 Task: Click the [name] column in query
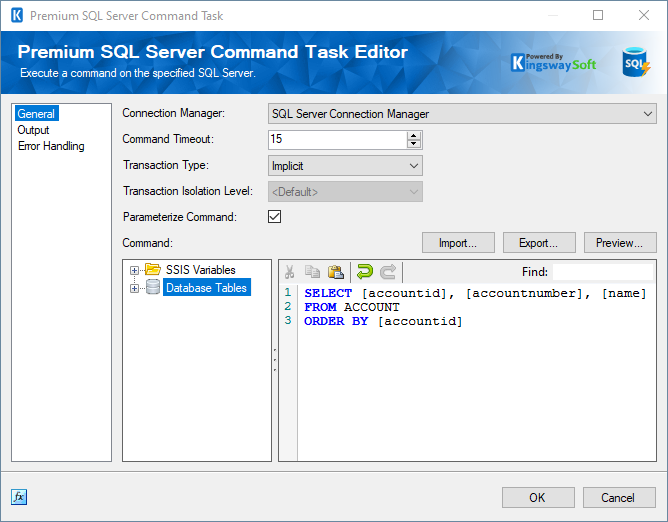click(624, 293)
